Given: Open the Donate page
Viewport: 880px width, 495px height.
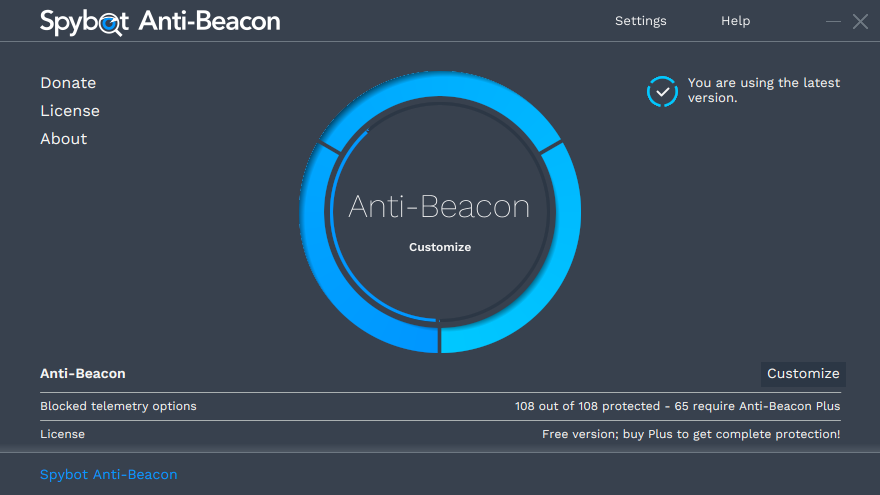Looking at the screenshot, I should [x=68, y=83].
